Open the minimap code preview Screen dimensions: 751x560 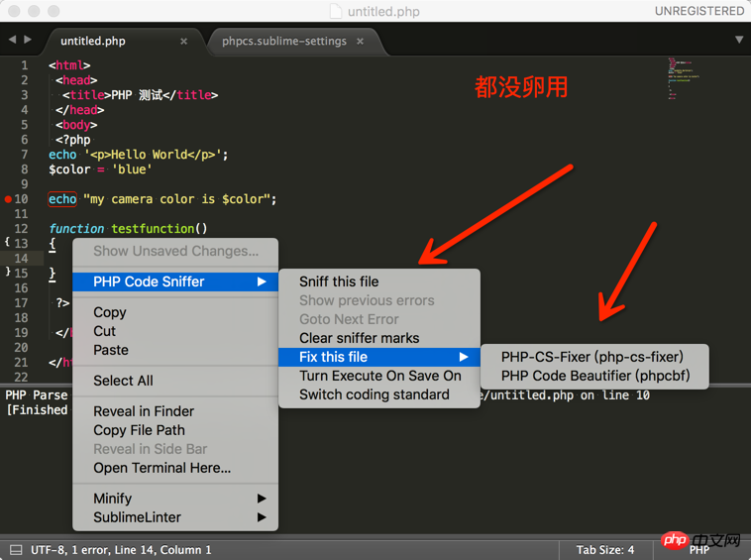click(683, 77)
